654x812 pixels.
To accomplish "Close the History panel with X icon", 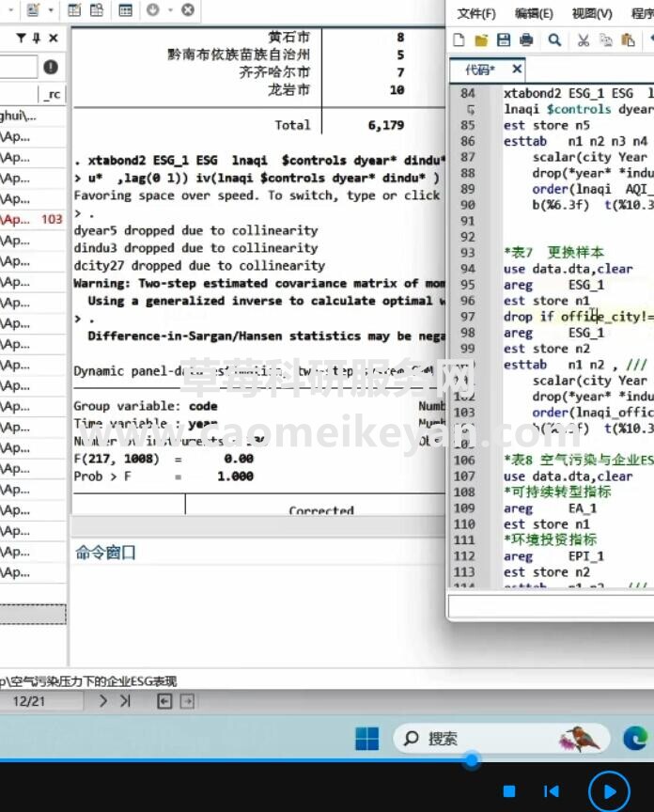I will pos(54,38).
